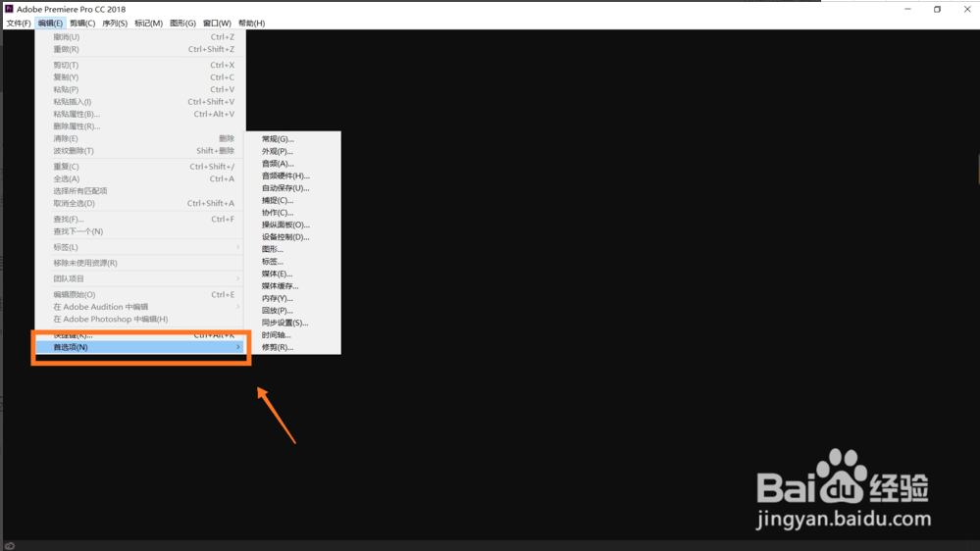This screenshot has height=551, width=980.
Task: Open 设备控制(D)... preferences
Action: pyautogui.click(x=292, y=237)
